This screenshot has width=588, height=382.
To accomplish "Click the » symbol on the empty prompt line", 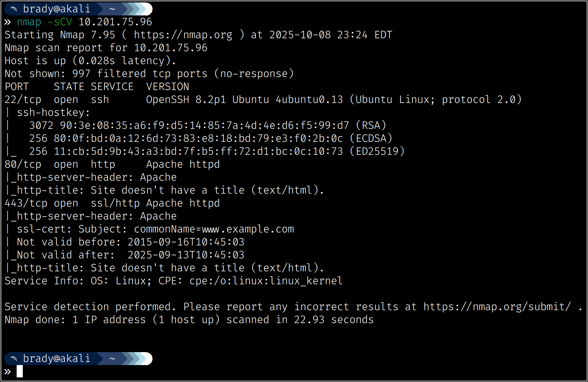I will [x=8, y=372].
